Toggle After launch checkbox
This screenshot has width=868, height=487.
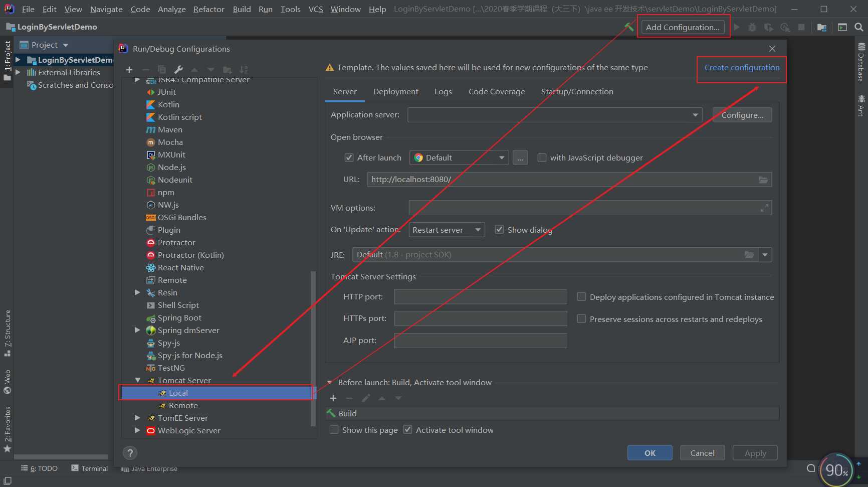pyautogui.click(x=349, y=157)
